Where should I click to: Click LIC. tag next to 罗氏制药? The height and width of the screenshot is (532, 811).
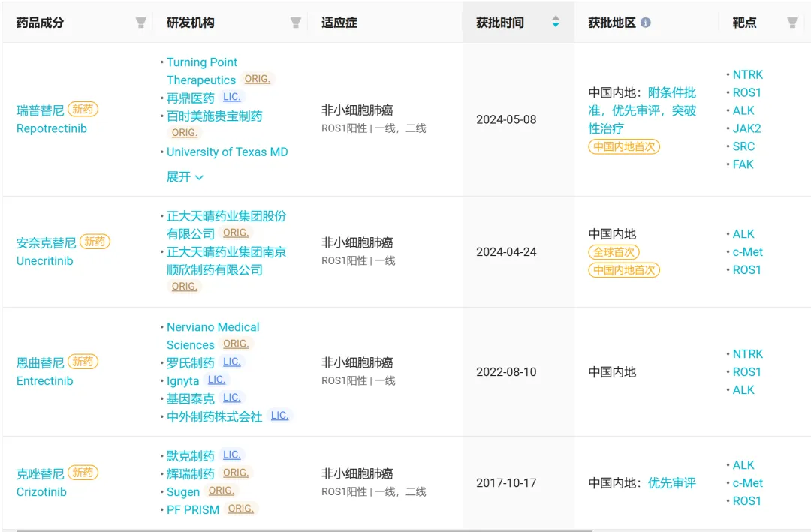[x=232, y=362]
